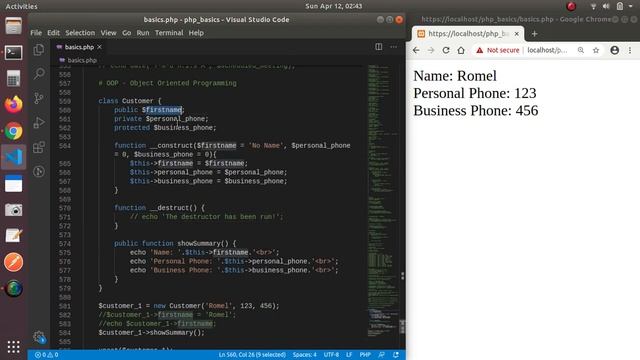This screenshot has height=360, width=640.
Task: Open a new tab in Chrome
Action: click(534, 34)
